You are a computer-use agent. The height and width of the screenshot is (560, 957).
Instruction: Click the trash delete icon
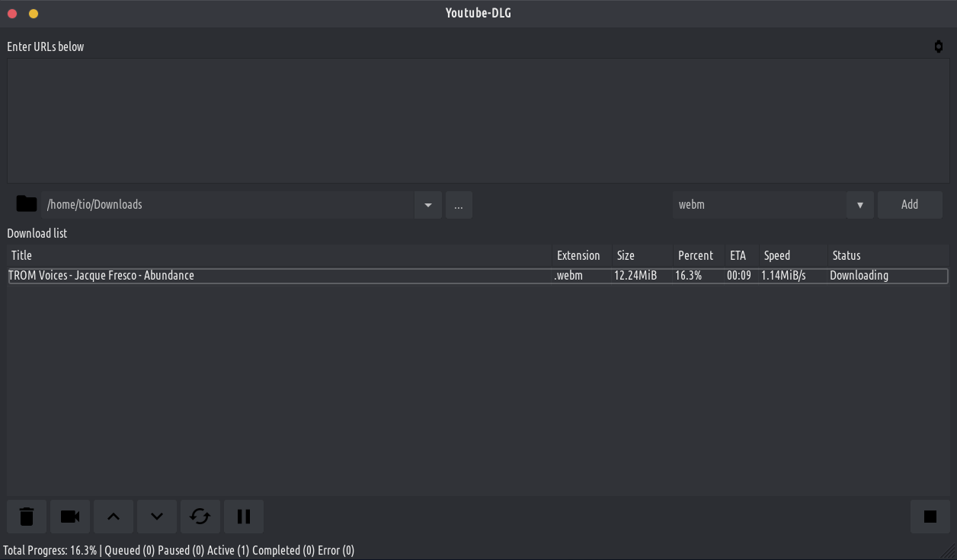point(27,517)
